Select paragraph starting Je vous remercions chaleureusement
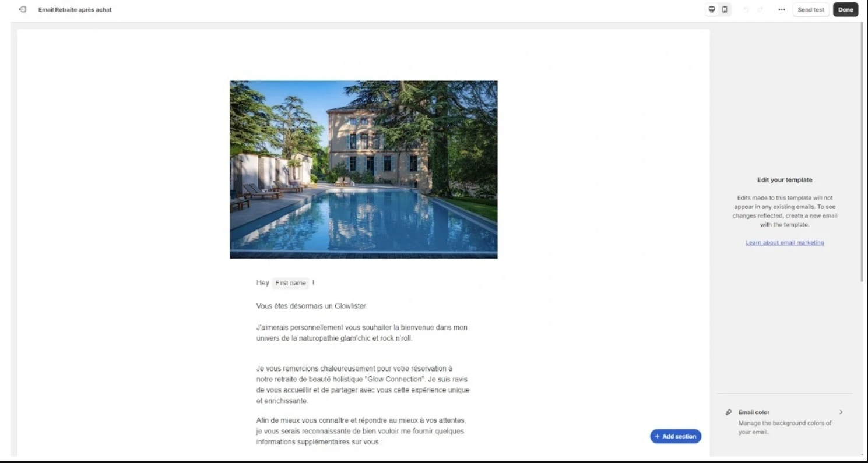 pos(363,385)
